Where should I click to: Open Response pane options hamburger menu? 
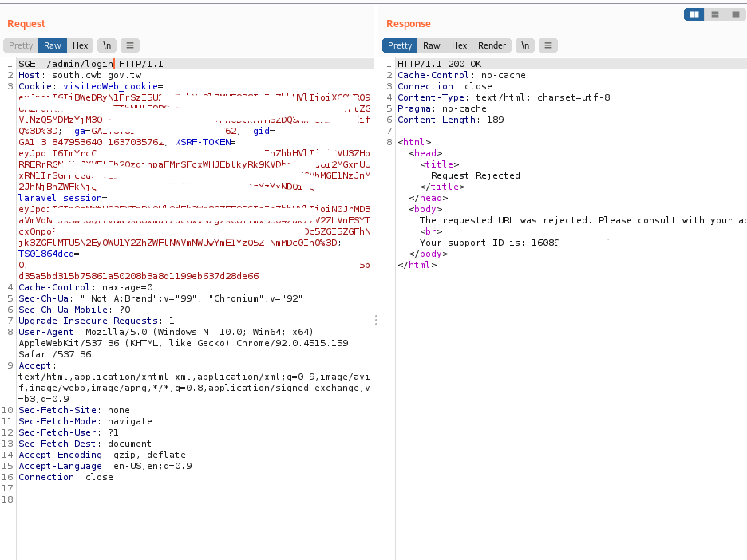pyautogui.click(x=548, y=45)
